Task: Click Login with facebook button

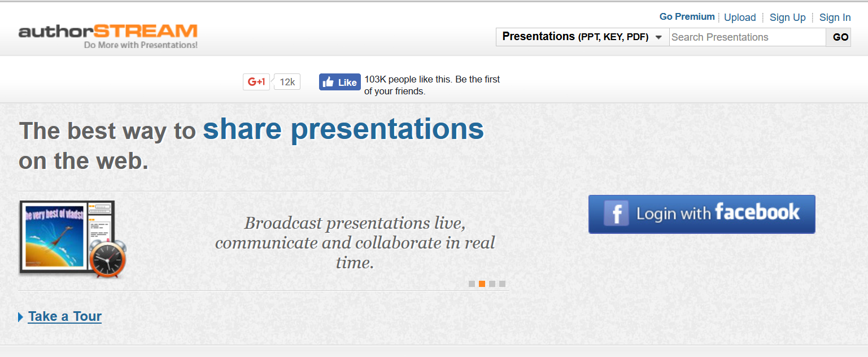Action: (702, 214)
